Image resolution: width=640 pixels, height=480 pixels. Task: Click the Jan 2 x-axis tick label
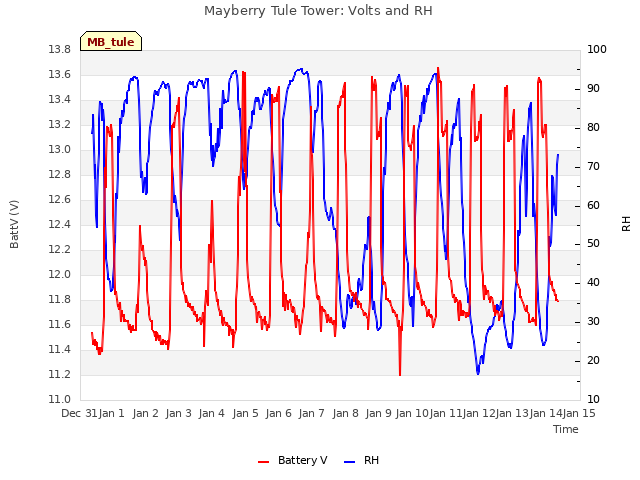click(x=145, y=413)
